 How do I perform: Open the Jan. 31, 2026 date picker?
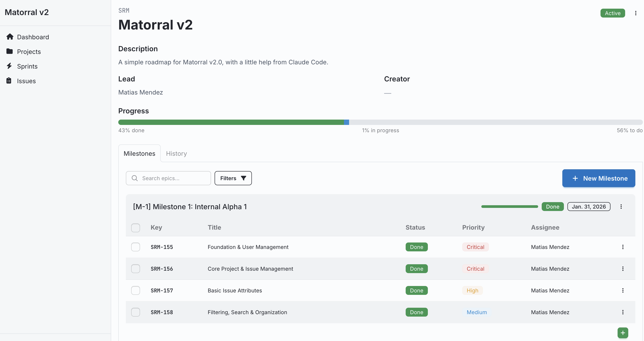point(589,207)
